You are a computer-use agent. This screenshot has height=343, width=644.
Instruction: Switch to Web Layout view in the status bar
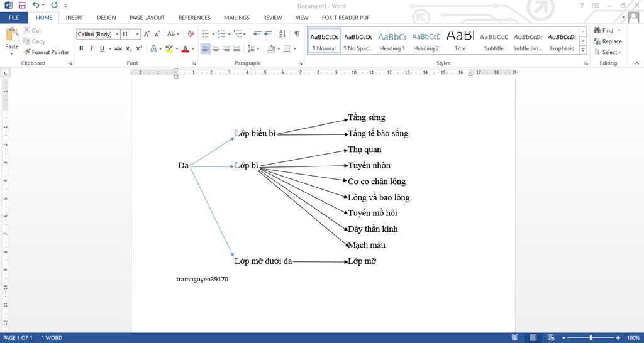tap(550, 338)
